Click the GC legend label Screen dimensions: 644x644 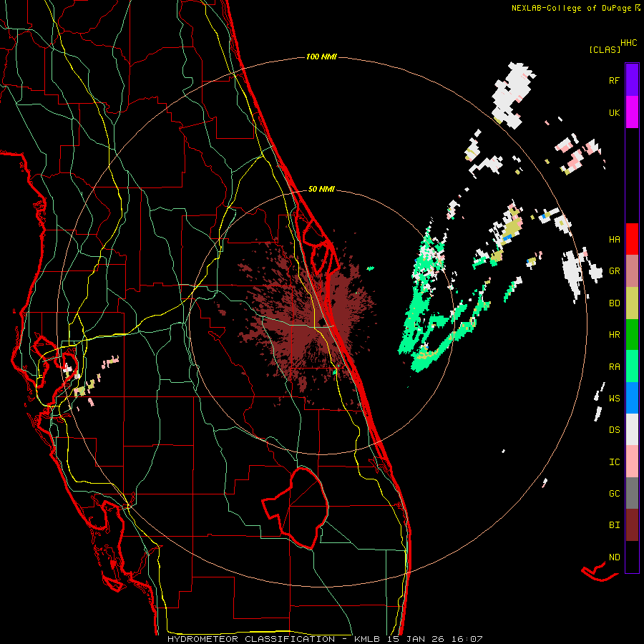coord(614,494)
